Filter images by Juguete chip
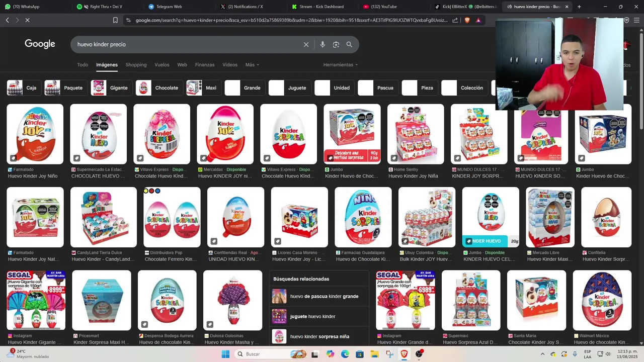Image resolution: width=644 pixels, height=362 pixels. 290,88
